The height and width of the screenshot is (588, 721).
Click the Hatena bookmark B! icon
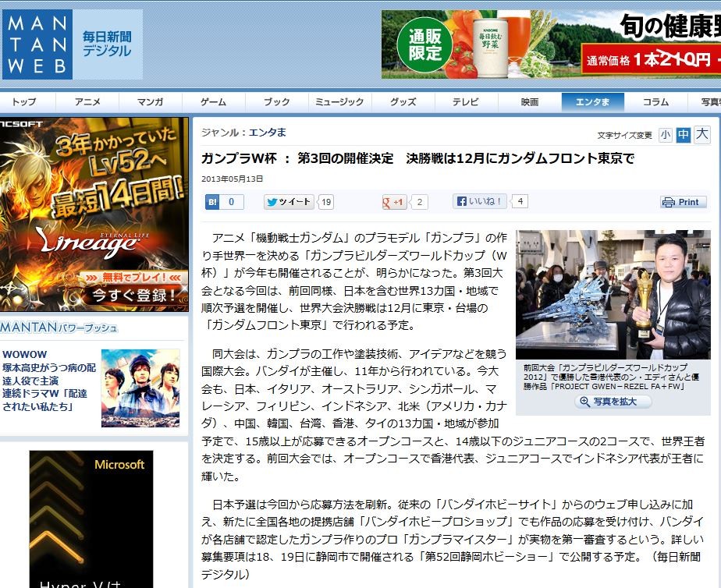(212, 202)
